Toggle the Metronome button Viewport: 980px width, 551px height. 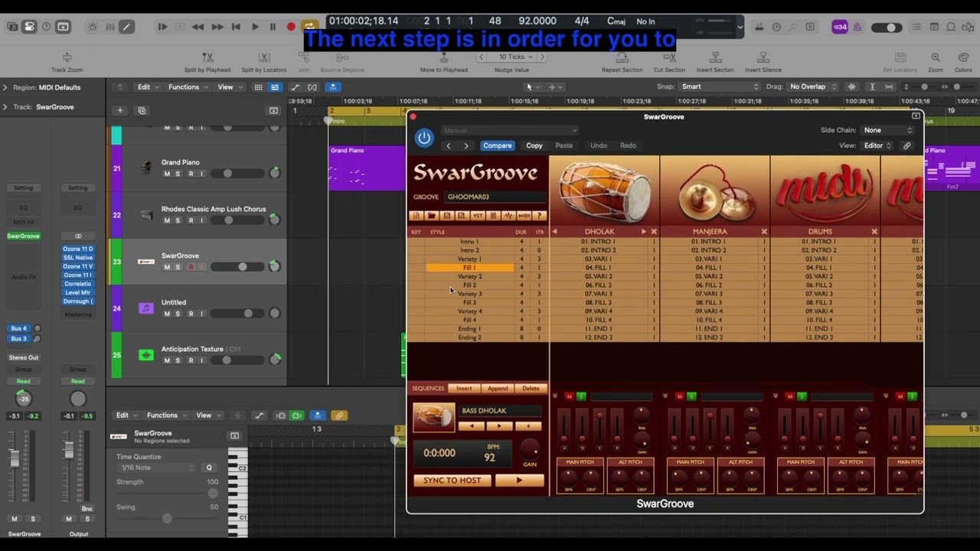click(x=857, y=27)
